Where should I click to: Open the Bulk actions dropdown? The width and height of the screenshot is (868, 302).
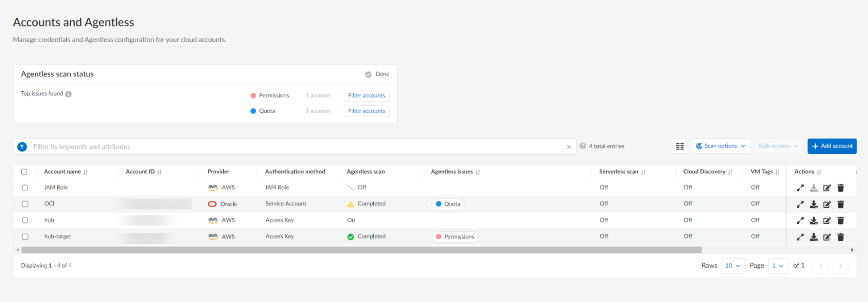[779, 146]
